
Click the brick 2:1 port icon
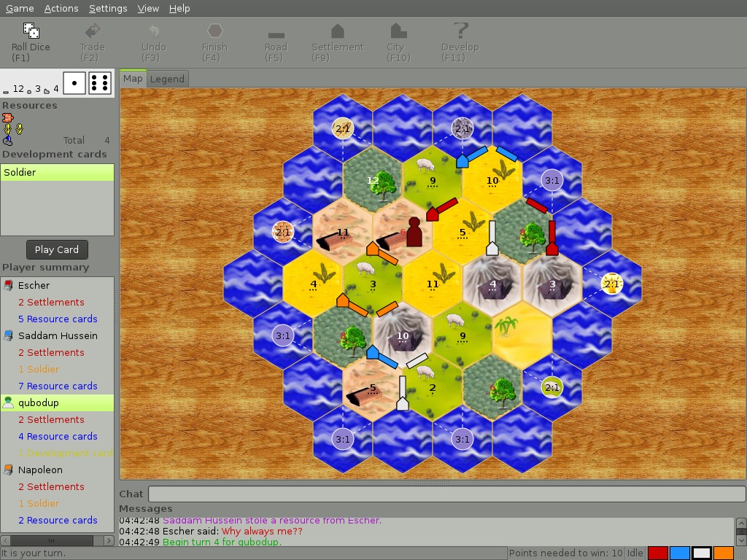[283, 232]
